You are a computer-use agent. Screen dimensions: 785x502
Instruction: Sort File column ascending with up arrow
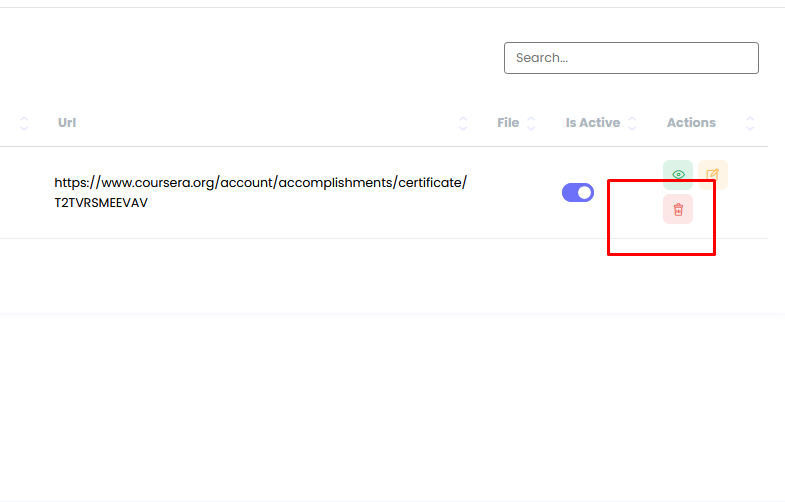[531, 118]
